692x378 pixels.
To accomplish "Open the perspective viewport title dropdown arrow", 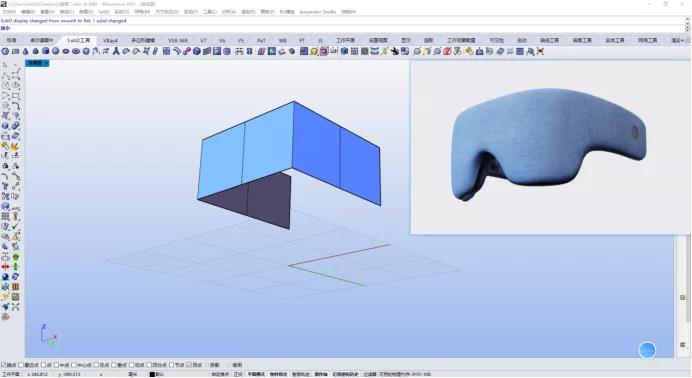I will pos(47,63).
